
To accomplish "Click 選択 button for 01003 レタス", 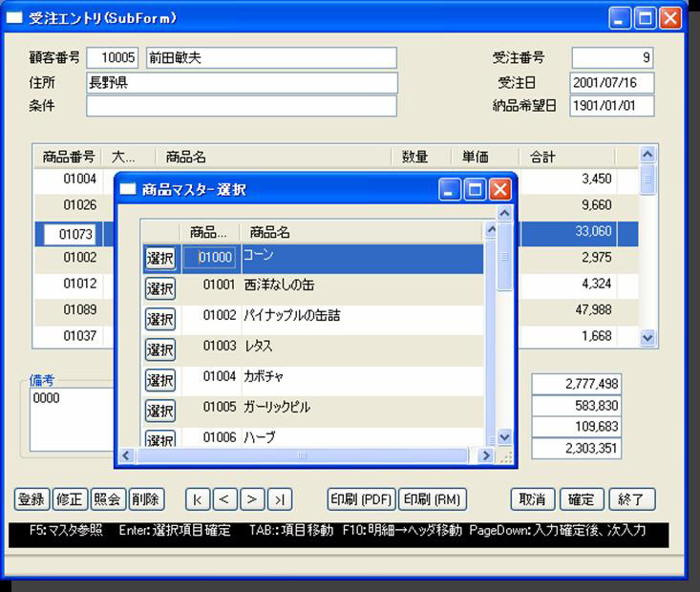I will point(159,349).
